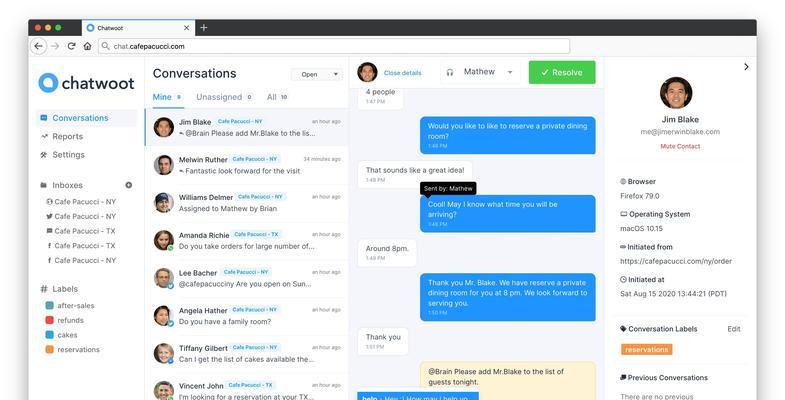785x400 pixels.
Task: Open Amanda Richie conversation
Action: [x=246, y=240]
